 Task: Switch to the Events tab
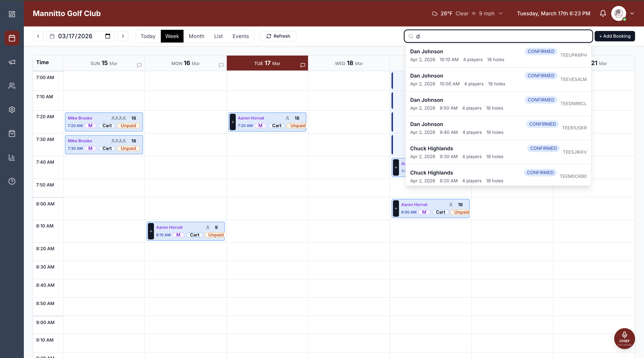pos(241,36)
